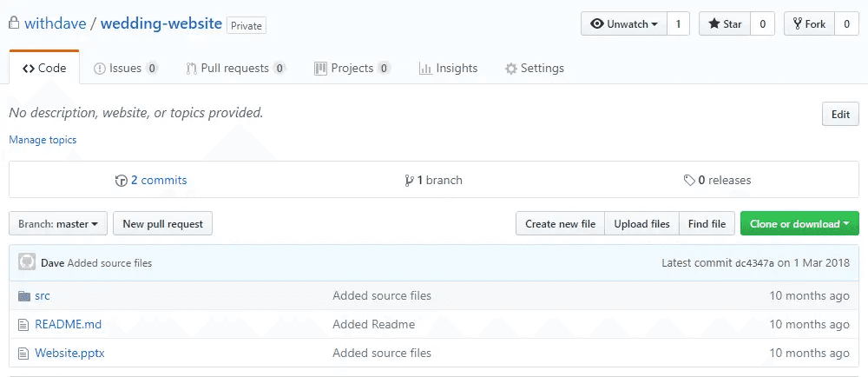Click the tag icon beside 0 releases

point(689,181)
